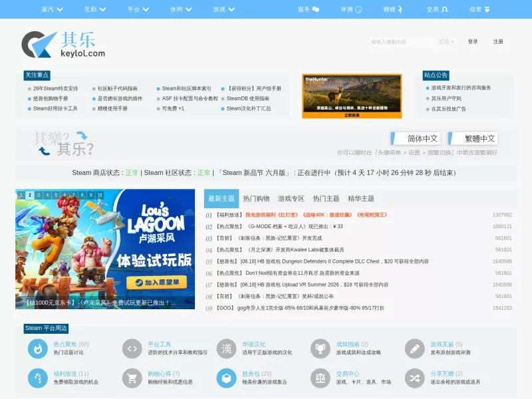Switch to the 精华主题 tab
Image resolution: width=532 pixels, height=399 pixels.
[x=361, y=198]
